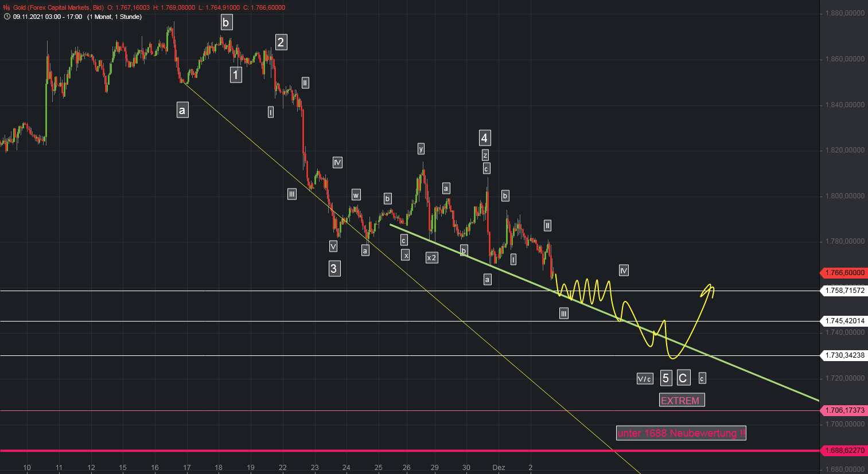Select the w wave label
Viewport: 868px width, 474px height.
pyautogui.click(x=356, y=195)
